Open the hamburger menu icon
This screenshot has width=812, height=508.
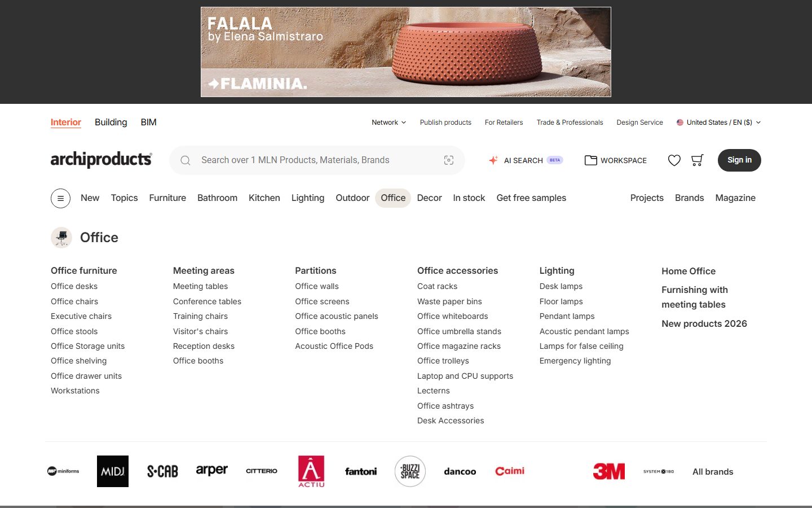[x=60, y=198]
